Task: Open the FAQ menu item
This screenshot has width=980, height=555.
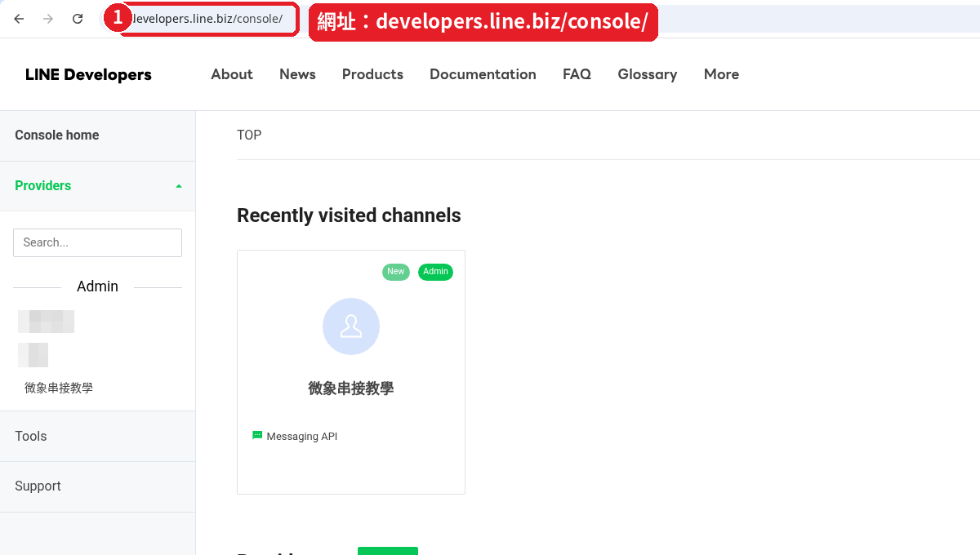Action: tap(577, 74)
